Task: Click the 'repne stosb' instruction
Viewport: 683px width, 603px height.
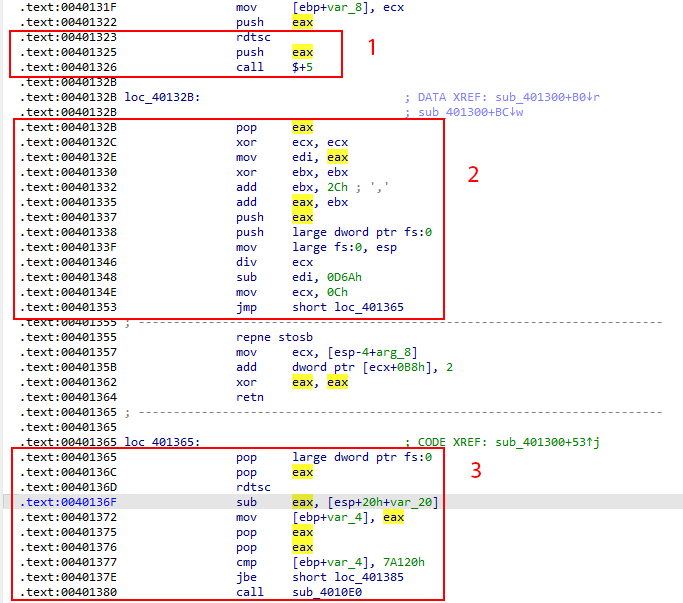Action: point(274,337)
